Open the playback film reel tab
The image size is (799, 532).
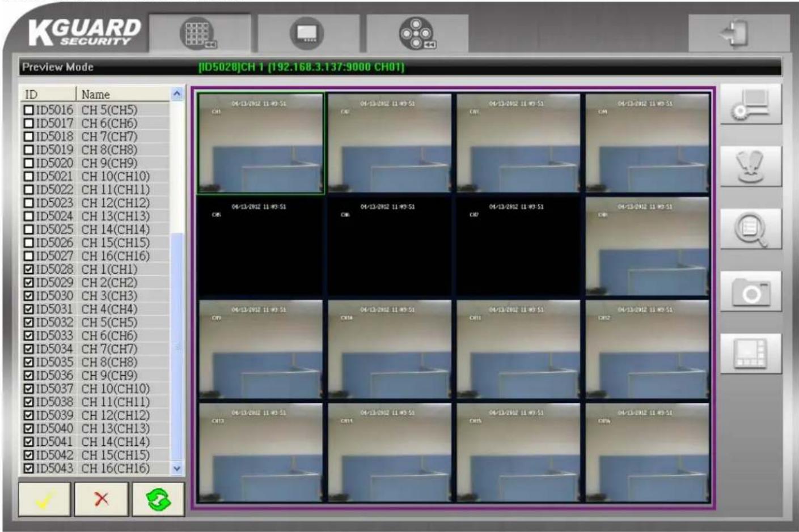coord(417,33)
